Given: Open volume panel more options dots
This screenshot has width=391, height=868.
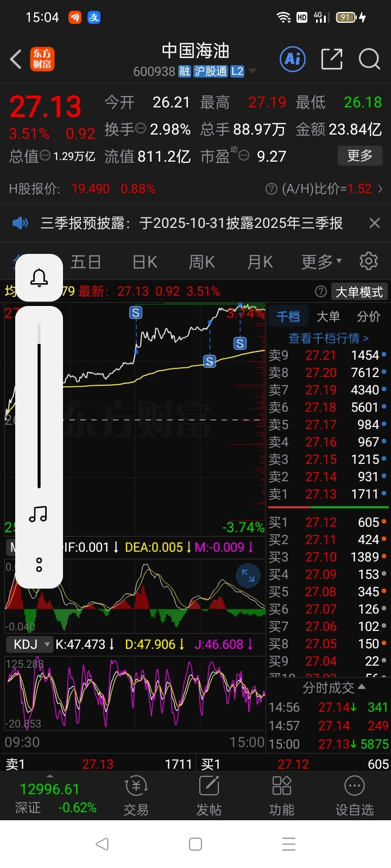Looking at the screenshot, I should [x=39, y=564].
